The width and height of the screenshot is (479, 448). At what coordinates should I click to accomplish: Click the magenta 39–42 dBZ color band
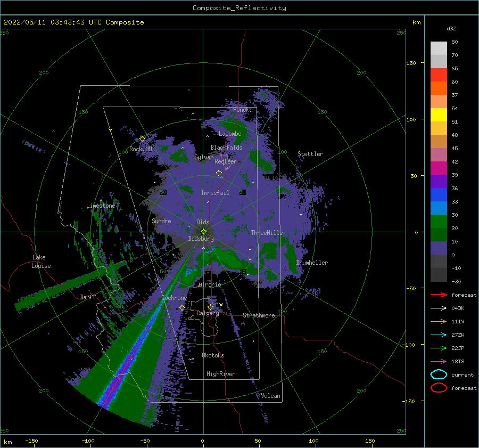439,168
